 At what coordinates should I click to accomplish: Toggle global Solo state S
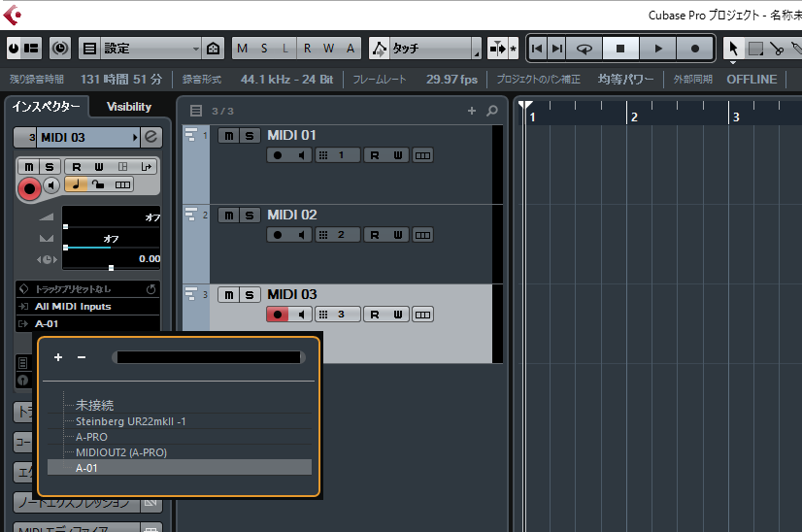(x=264, y=49)
